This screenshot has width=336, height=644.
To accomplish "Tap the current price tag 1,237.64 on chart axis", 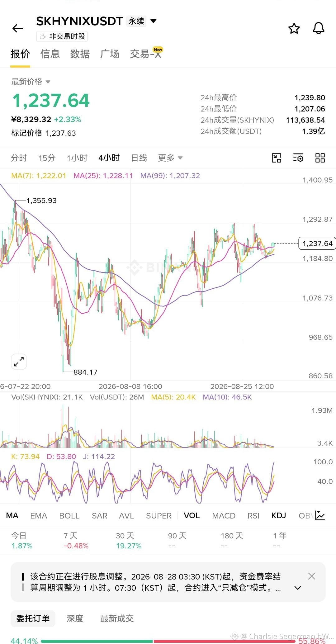I will click(317, 243).
